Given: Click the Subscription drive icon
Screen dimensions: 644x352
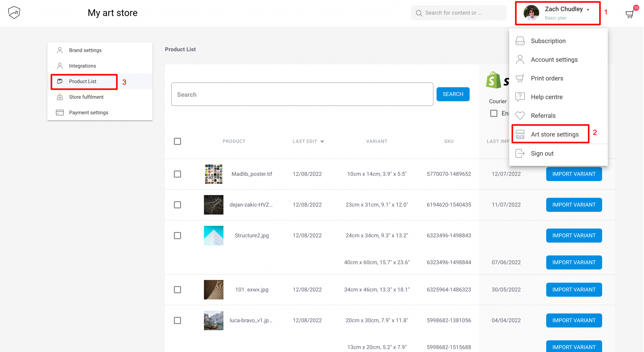Looking at the screenshot, I should point(520,41).
